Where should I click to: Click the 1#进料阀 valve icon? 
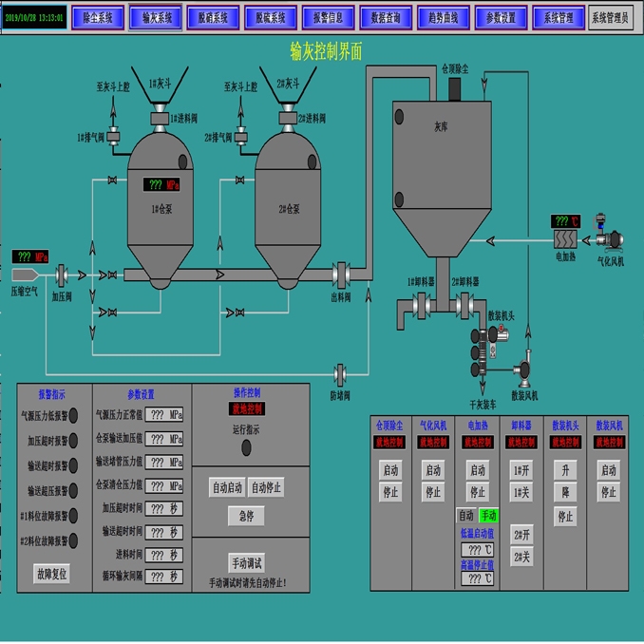pyautogui.click(x=160, y=119)
